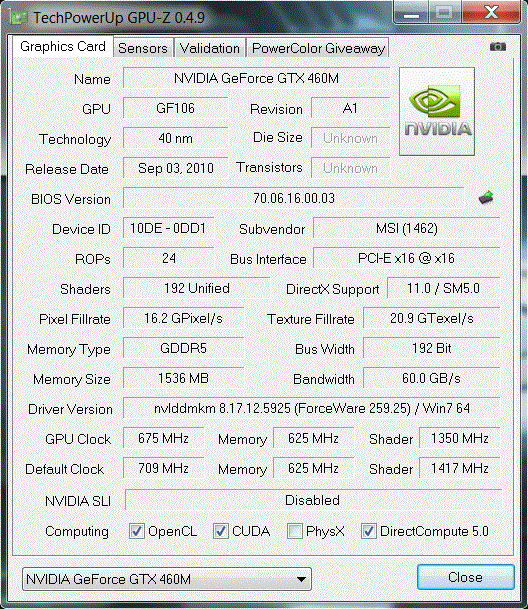Screen dimensions: 528x609
Task: Click the 'BIOS Version' label
Action: click(x=71, y=199)
